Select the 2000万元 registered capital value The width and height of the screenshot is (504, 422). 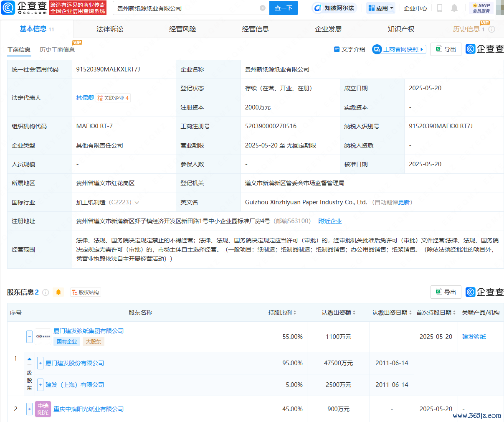pyautogui.click(x=258, y=107)
